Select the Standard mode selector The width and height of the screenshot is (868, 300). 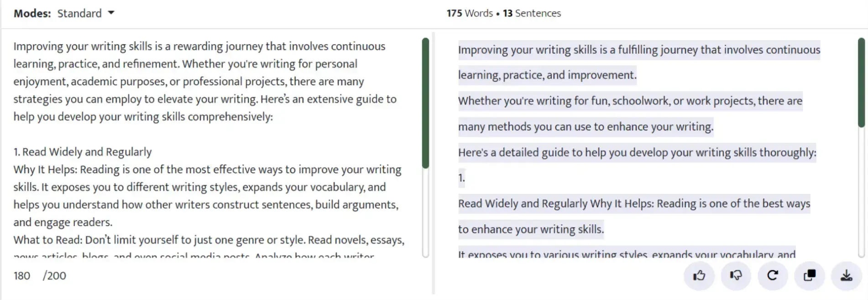point(80,13)
